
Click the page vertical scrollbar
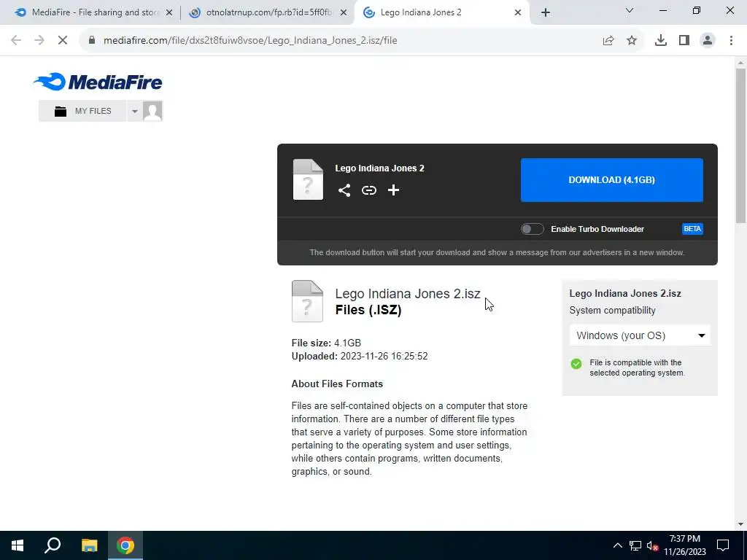(x=740, y=145)
